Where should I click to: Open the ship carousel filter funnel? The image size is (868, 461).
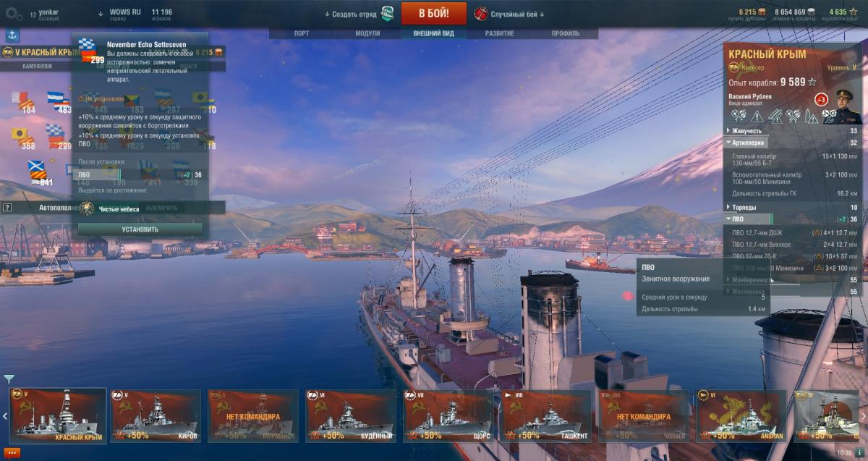pos(8,378)
